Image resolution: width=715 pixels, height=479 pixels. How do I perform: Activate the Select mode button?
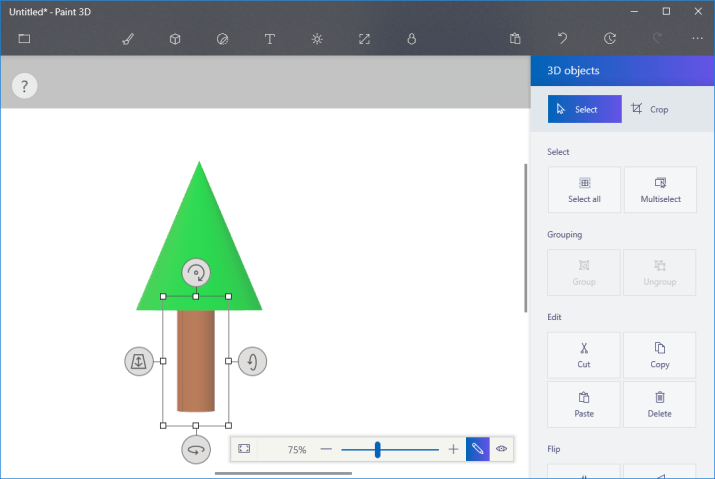pyautogui.click(x=585, y=109)
